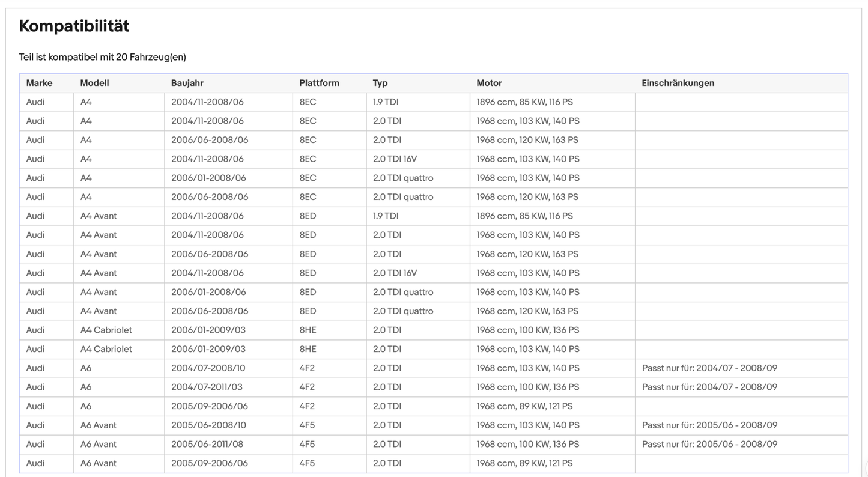Select the 2004/07-2011/03 Baujahr cell
This screenshot has height=477, width=868.
207,387
